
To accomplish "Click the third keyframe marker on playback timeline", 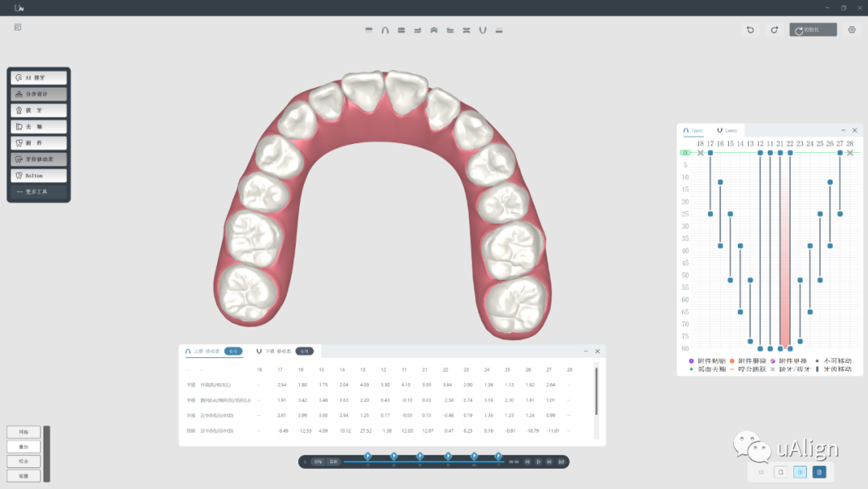I will pyautogui.click(x=420, y=456).
